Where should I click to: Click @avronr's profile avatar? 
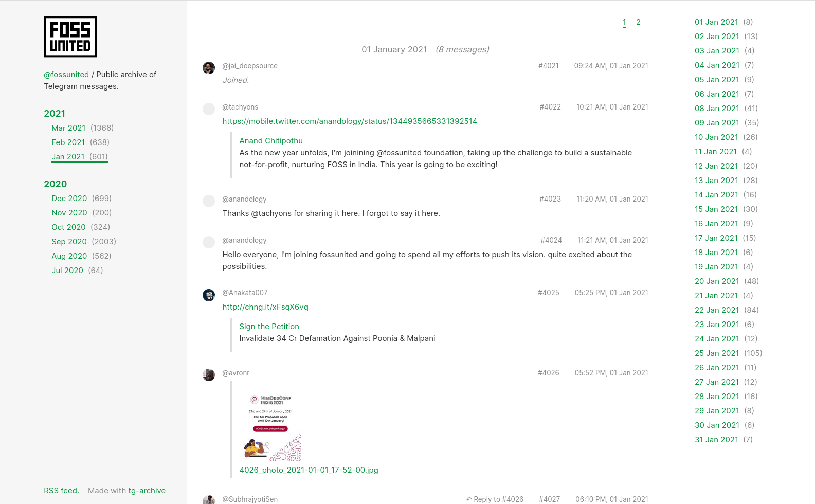coord(209,375)
